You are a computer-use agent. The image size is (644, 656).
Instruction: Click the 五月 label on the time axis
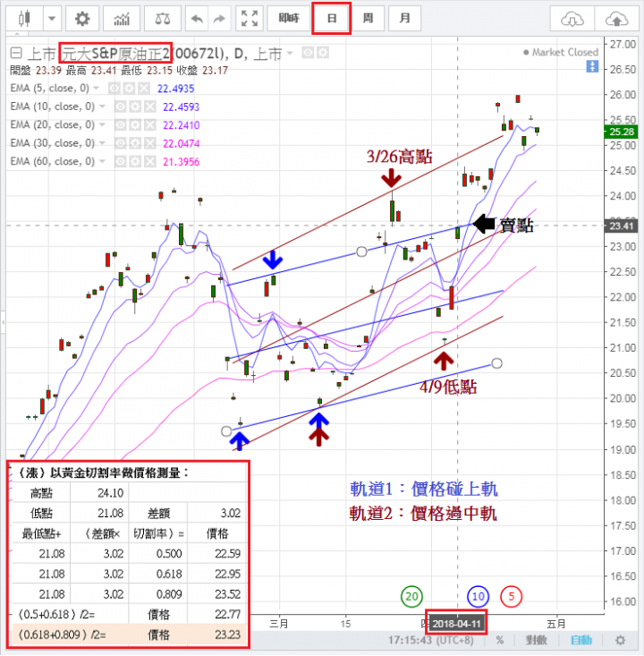(x=556, y=624)
